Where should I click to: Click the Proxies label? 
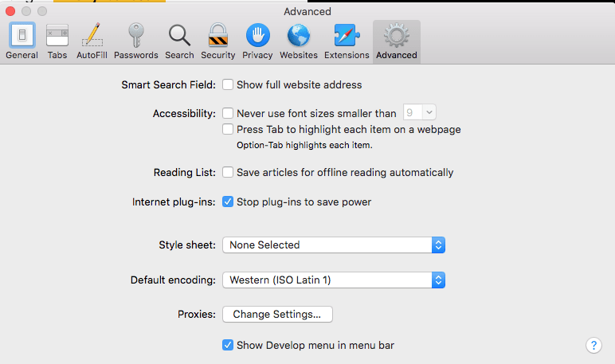coord(197,314)
